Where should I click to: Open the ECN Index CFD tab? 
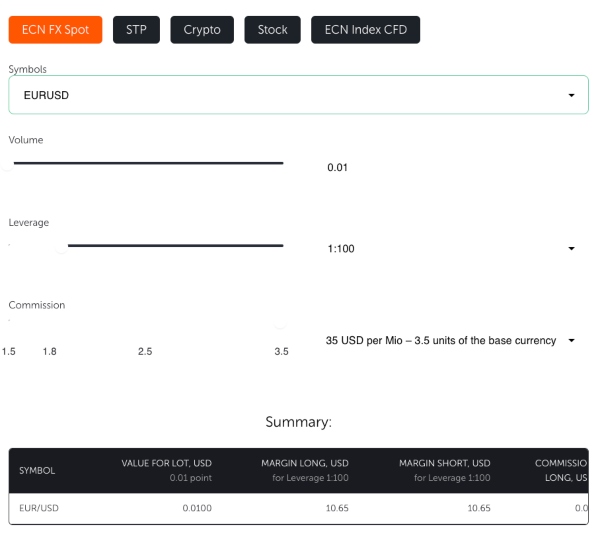click(365, 30)
